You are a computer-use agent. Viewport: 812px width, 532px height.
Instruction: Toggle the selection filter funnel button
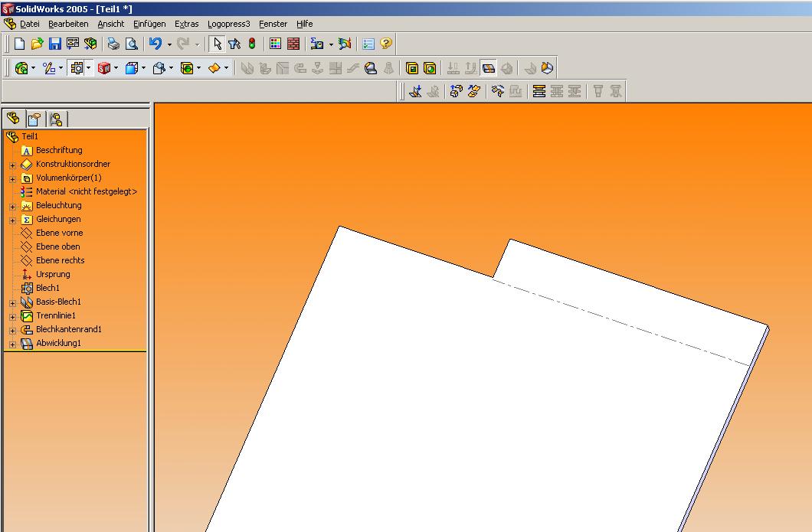tap(234, 44)
